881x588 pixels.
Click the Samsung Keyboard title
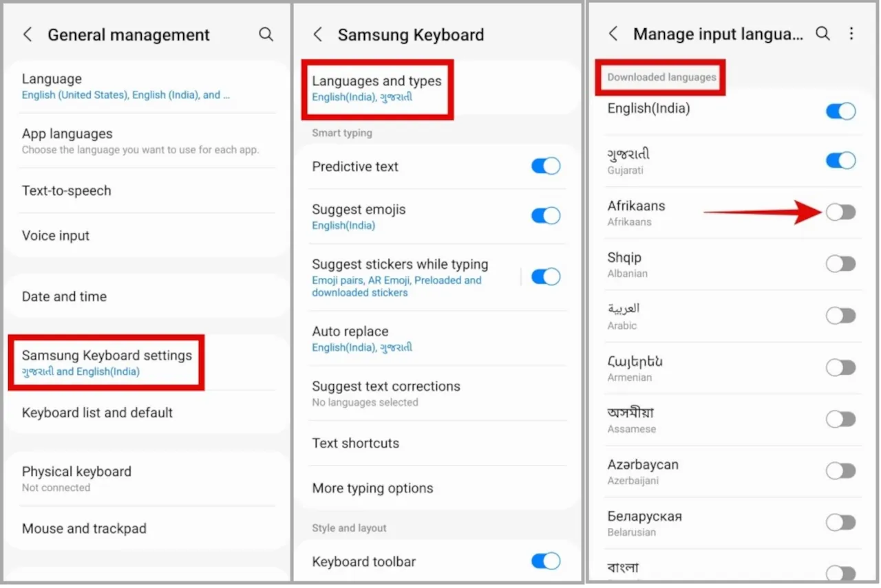tap(411, 34)
